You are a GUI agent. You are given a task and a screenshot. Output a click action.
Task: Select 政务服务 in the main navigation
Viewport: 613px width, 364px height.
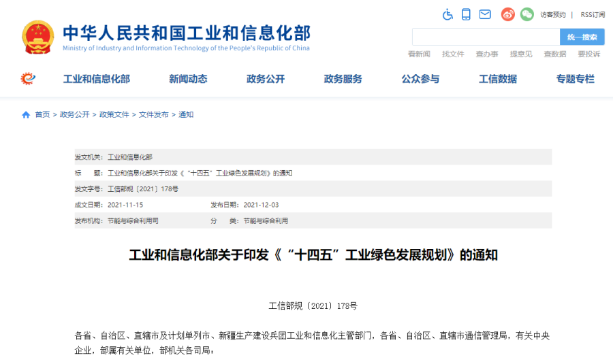tap(343, 79)
